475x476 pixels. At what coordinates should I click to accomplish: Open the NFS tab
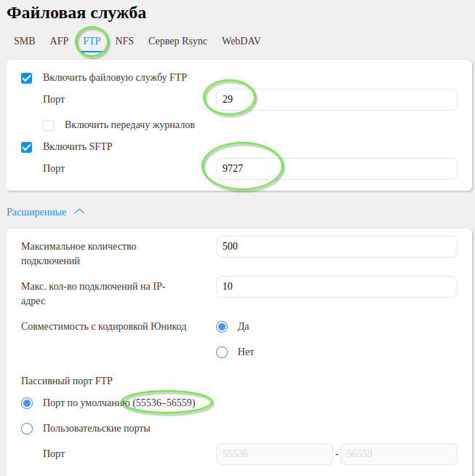(x=124, y=41)
